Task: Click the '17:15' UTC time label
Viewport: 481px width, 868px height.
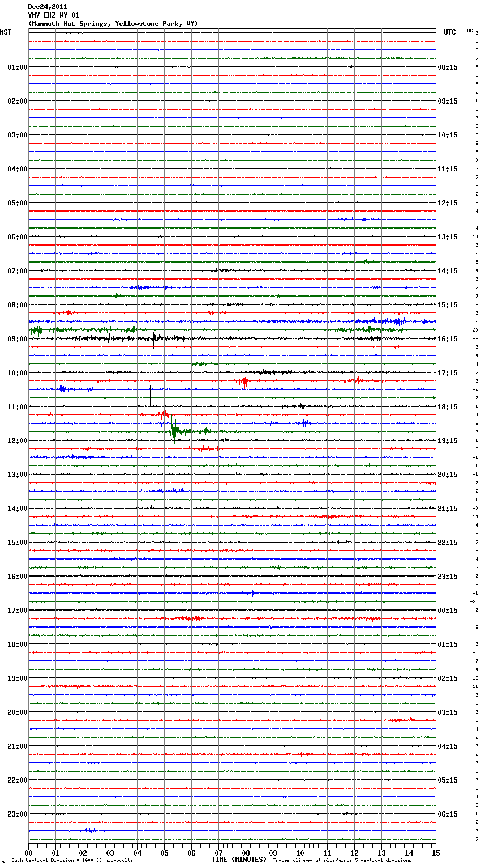Action: tap(448, 373)
